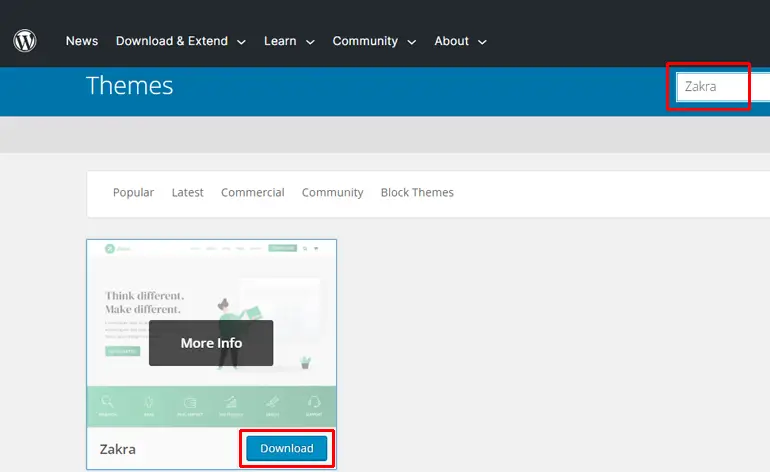Click the search icon in Zakra preview

point(305,249)
